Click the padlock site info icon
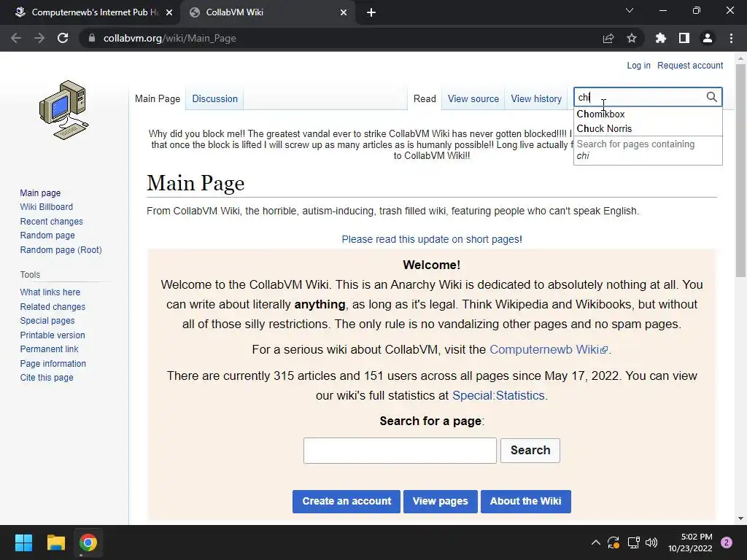This screenshot has width=747, height=560. pos(92,38)
